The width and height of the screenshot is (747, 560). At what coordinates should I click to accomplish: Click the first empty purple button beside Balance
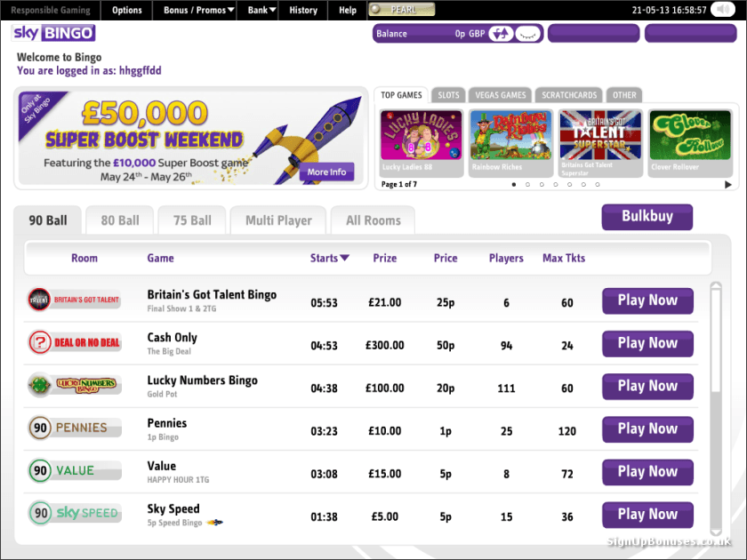tap(594, 34)
